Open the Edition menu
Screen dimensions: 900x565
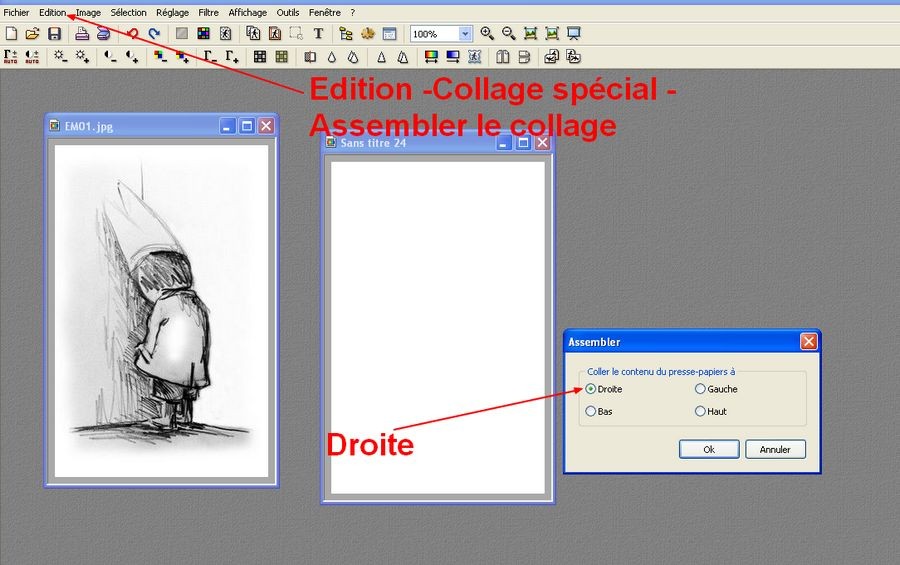point(53,13)
